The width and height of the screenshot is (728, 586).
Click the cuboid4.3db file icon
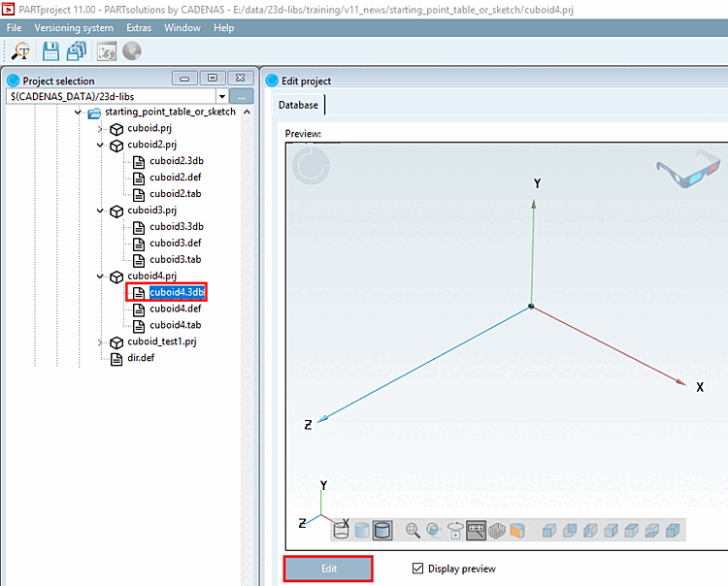(x=139, y=293)
